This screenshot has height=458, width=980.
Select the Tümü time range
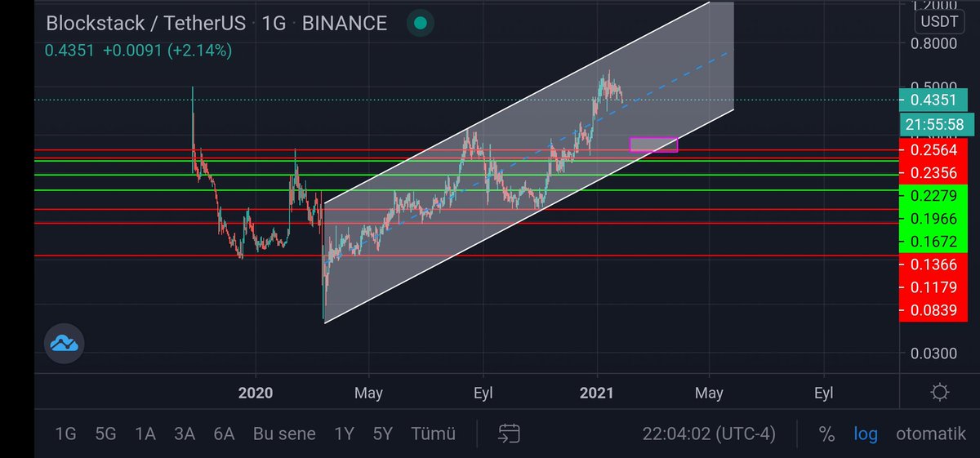click(x=434, y=434)
